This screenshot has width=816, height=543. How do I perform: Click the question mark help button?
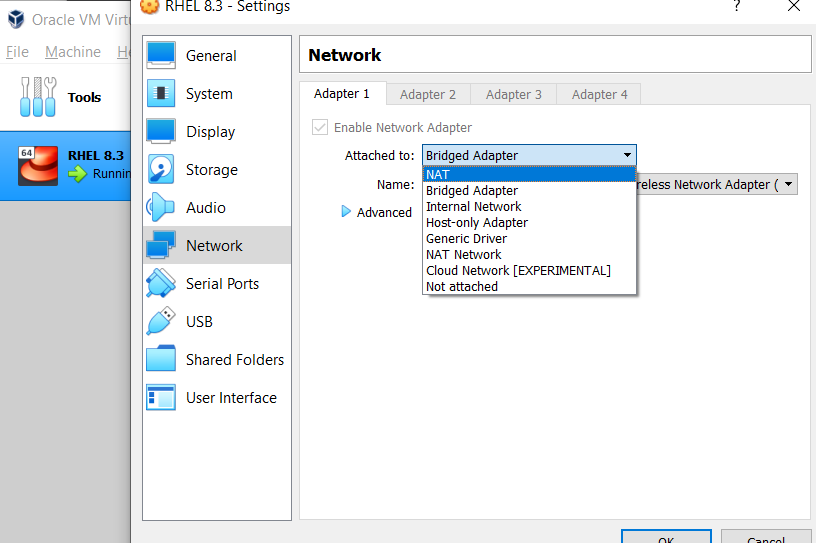point(736,6)
